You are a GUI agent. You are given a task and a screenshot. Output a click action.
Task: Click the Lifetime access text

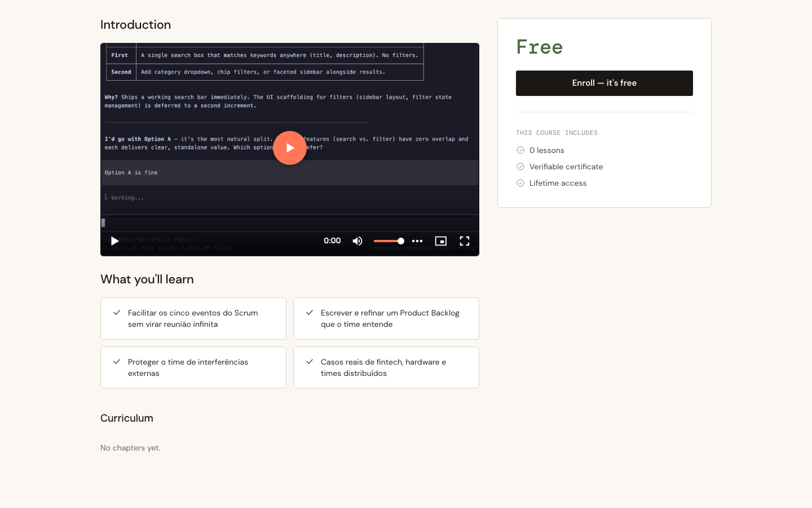558,183
